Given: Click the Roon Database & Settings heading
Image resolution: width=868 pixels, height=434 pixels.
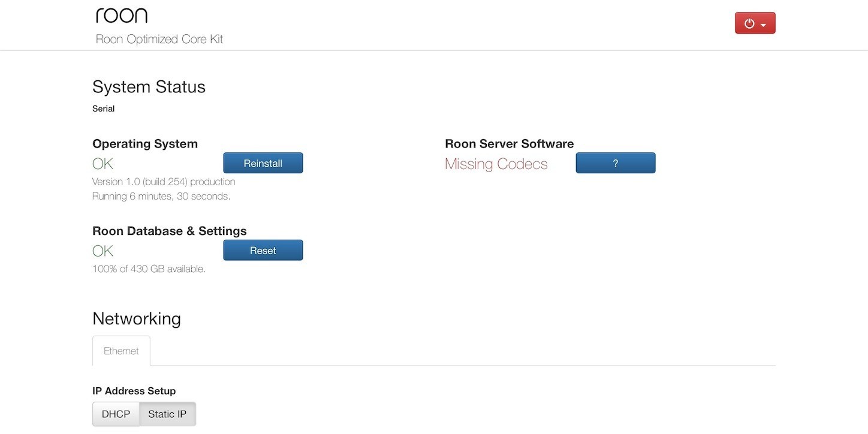Looking at the screenshot, I should pos(170,231).
